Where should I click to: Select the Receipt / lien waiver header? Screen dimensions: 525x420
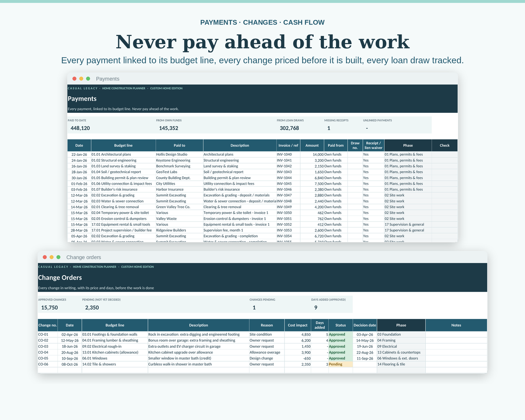(x=373, y=145)
